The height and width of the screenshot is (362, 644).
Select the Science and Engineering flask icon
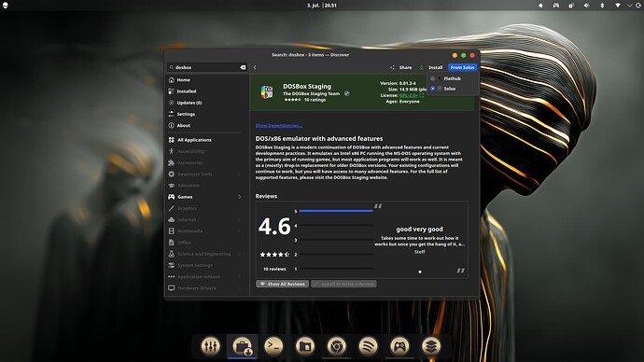[x=172, y=254]
